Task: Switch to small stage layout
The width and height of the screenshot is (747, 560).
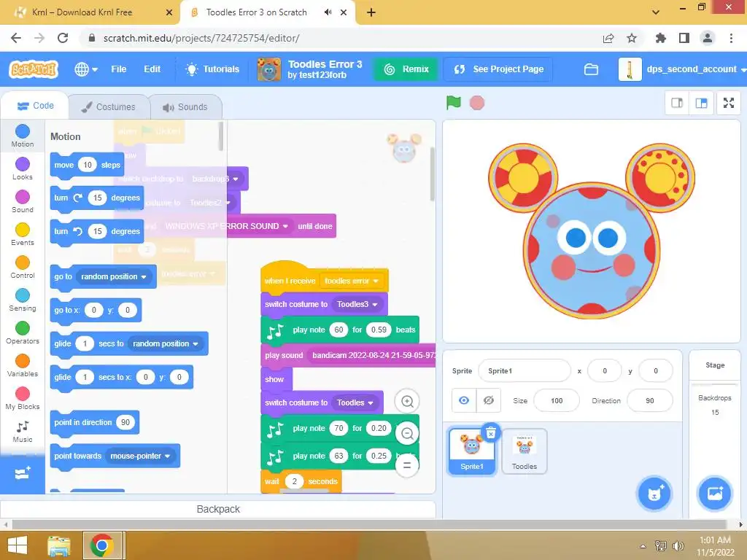Action: pyautogui.click(x=677, y=103)
